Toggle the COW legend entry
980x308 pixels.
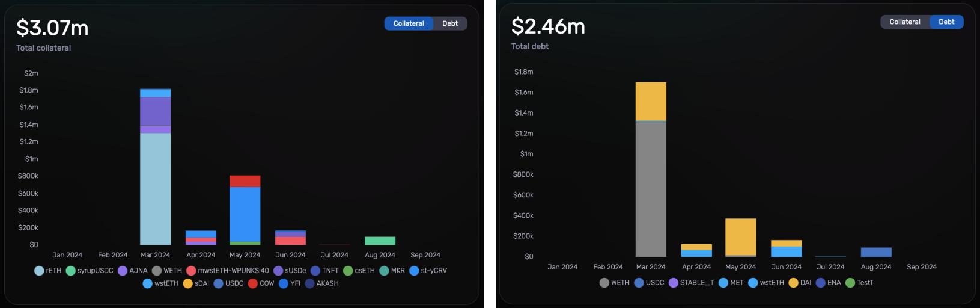tap(261, 283)
